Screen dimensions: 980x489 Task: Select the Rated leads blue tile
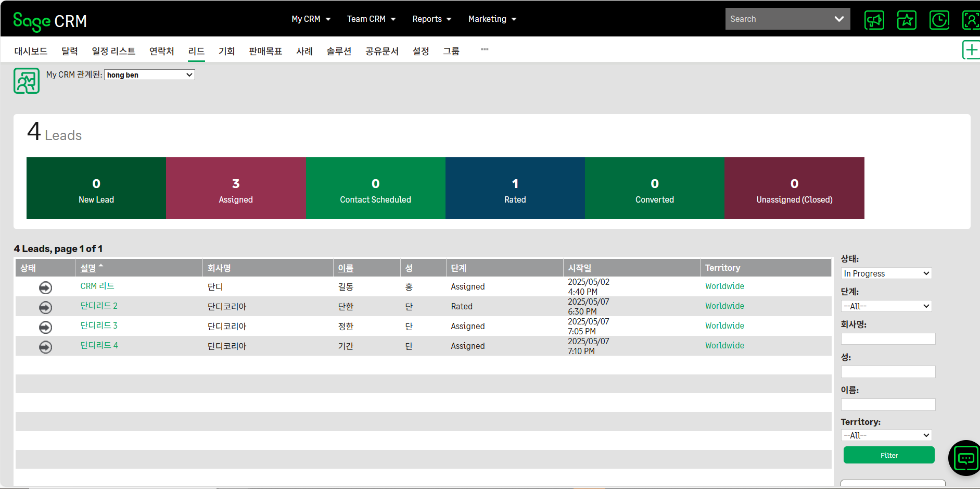[x=515, y=189]
